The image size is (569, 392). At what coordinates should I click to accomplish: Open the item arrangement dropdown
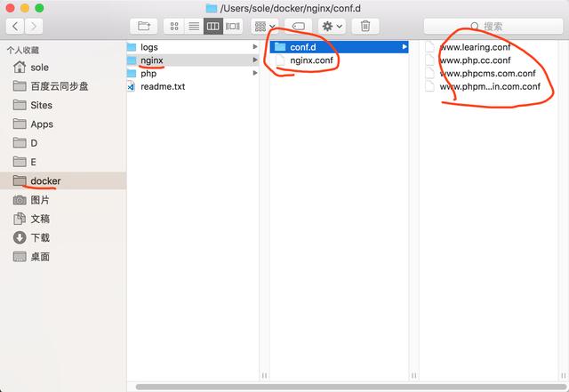pos(265,26)
